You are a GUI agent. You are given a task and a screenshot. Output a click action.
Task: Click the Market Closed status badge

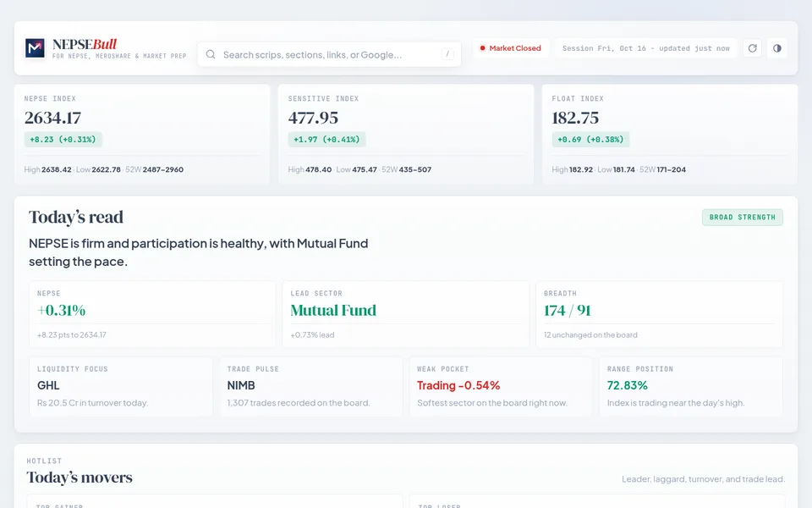(511, 48)
